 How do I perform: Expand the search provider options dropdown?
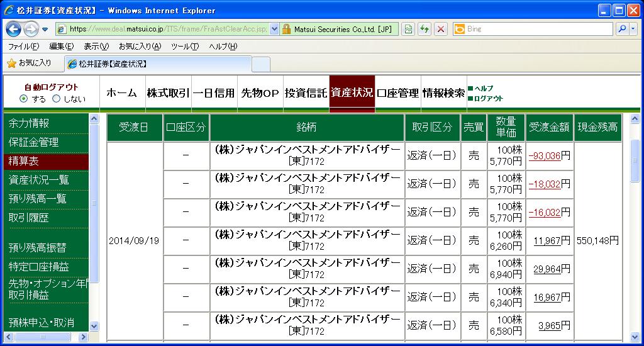633,29
